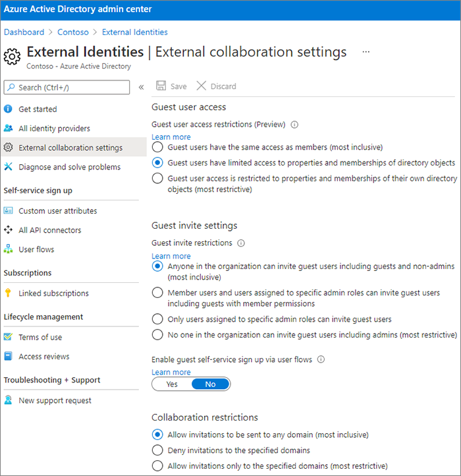
Task: Collapse the sidebar with double chevron
Action: 141,88
